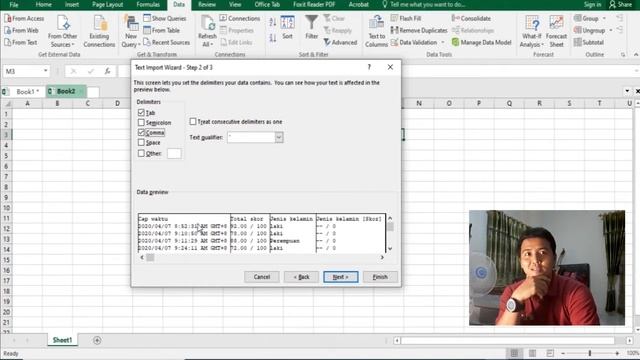
Task: Switch to the Home ribbon tab
Action: click(44, 4)
